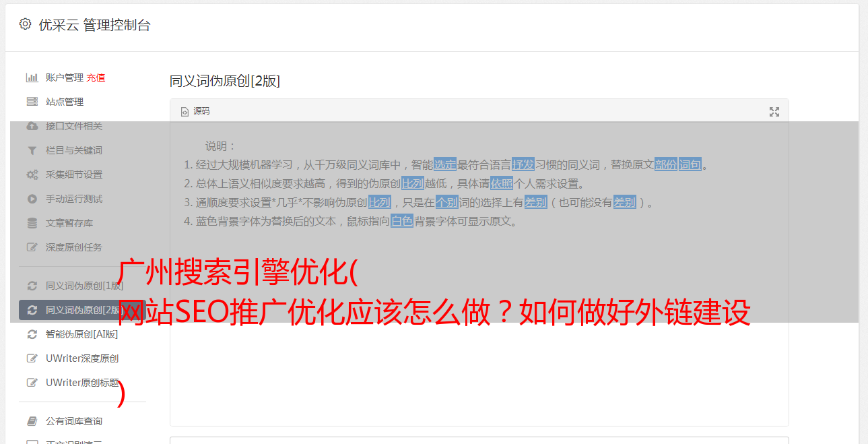Image resolution: width=868 pixels, height=444 pixels.
Task: Click highlighted word 选定 in the text
Action: (x=445, y=164)
